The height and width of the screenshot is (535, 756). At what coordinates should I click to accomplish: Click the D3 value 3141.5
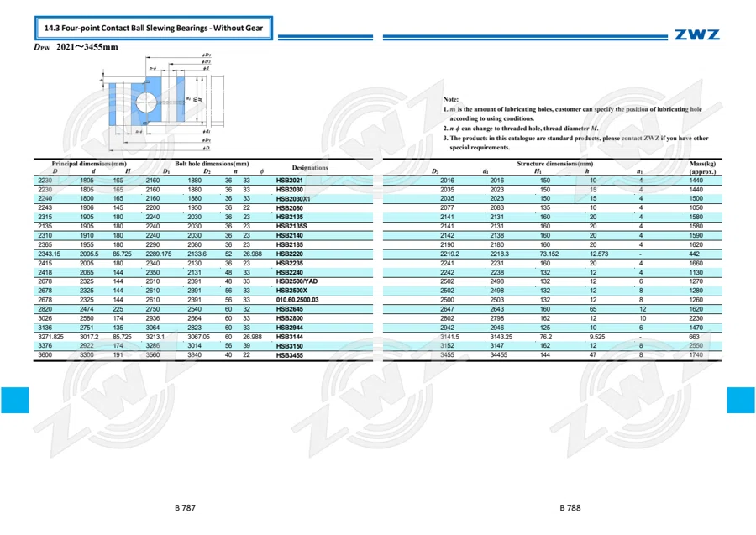coord(449,337)
